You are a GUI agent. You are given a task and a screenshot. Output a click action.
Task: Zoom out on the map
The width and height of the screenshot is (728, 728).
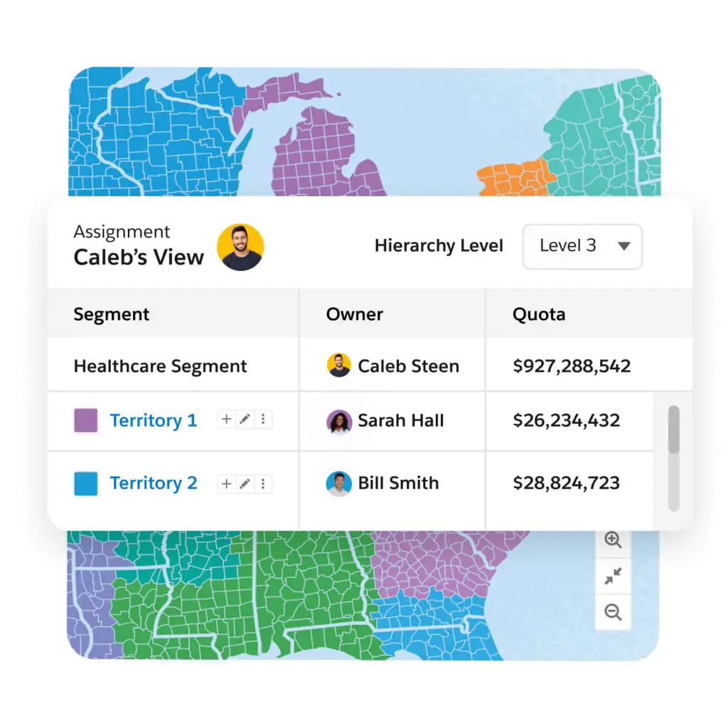[x=613, y=611]
